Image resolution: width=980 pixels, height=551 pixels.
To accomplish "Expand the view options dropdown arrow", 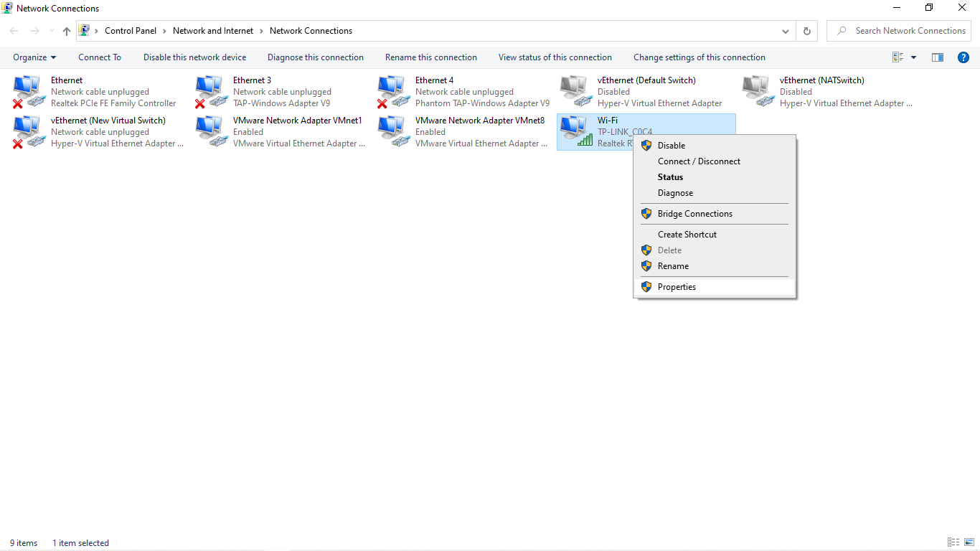I will pyautogui.click(x=913, y=57).
